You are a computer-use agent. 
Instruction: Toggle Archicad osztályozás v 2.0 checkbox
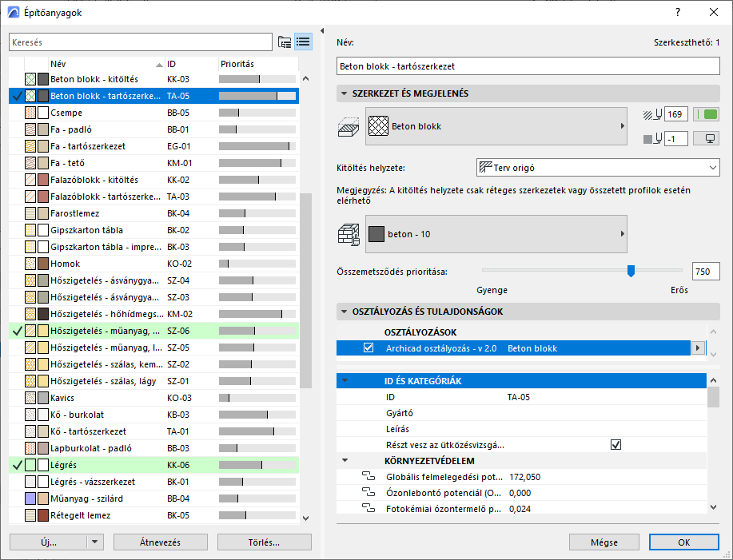pyautogui.click(x=368, y=348)
